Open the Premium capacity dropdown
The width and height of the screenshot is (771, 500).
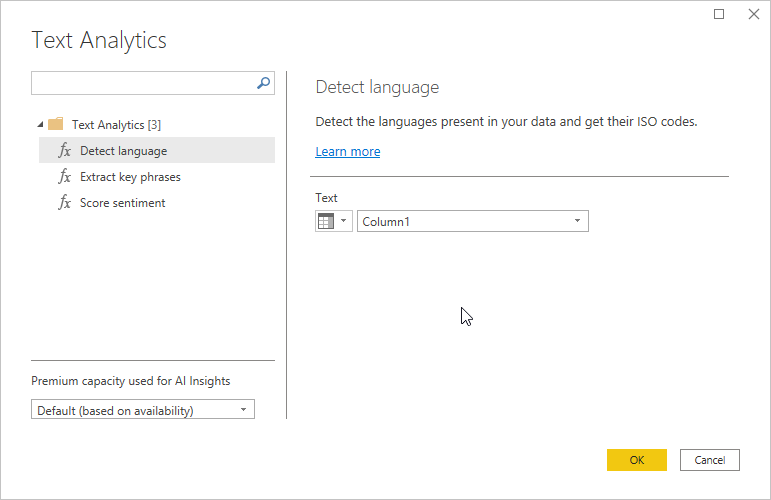143,410
